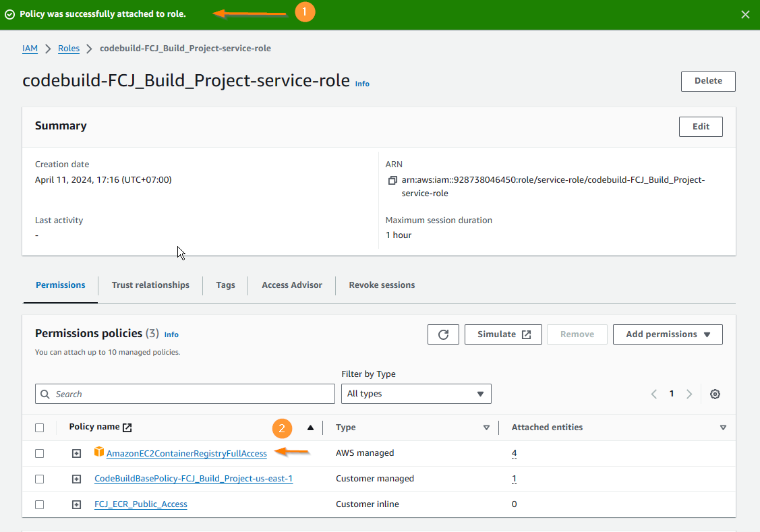Screen dimensions: 760x532
Task: Click the '1 hour' session duration value
Action: [x=399, y=235]
